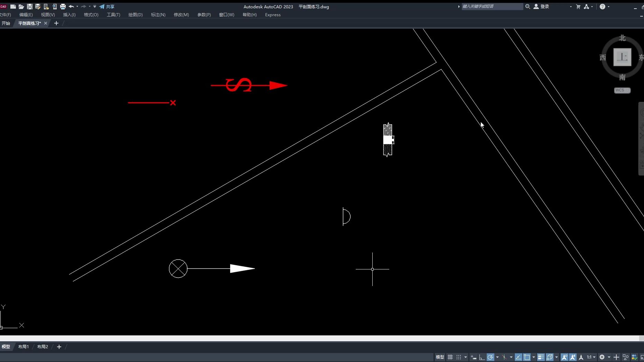The width and height of the screenshot is (644, 362).
Task: Click the Autodesk connect triangle icon
Action: [587, 7]
